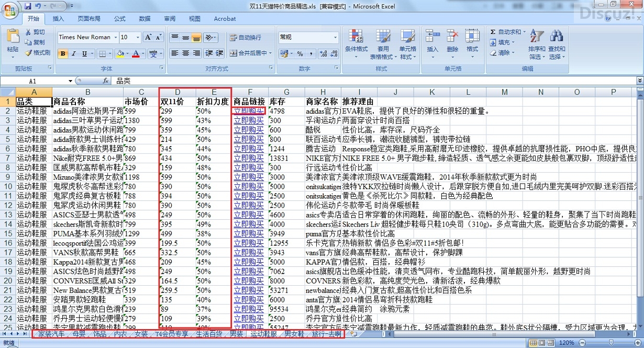Switch to the 公式 (Formulas) ribbon tab
Viewport: 644px width, 348px height.
tap(120, 18)
